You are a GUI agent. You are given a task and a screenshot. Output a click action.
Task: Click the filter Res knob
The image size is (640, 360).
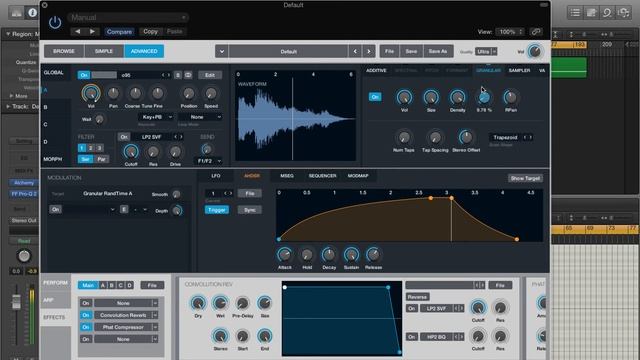click(x=153, y=152)
